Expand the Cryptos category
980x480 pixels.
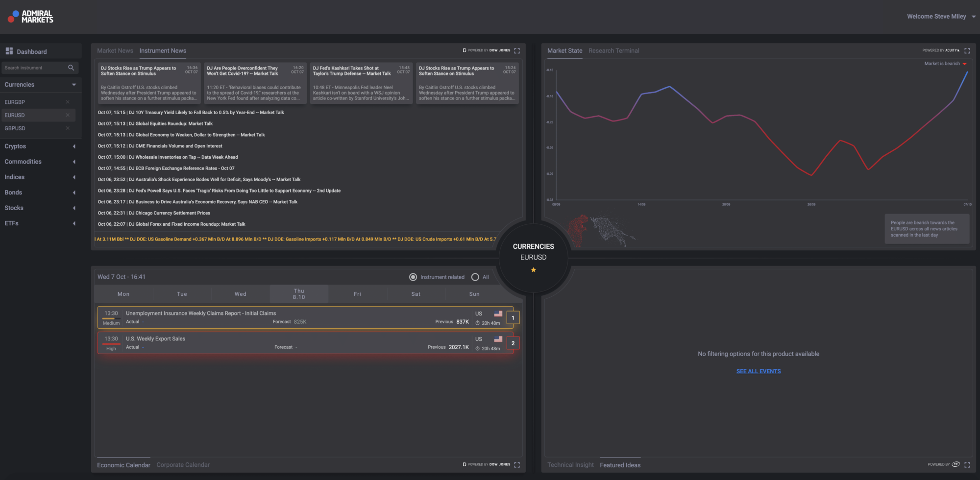[x=74, y=146]
